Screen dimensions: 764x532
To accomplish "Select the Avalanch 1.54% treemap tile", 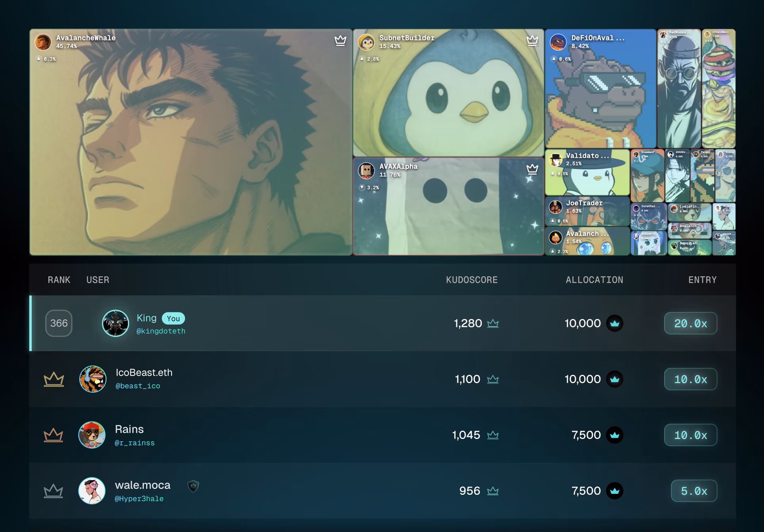I will point(587,241).
